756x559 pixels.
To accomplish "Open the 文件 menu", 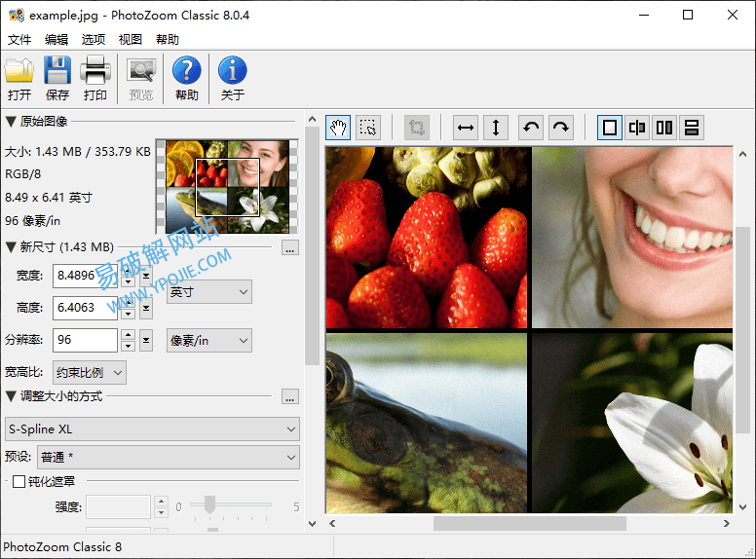I will pos(19,40).
